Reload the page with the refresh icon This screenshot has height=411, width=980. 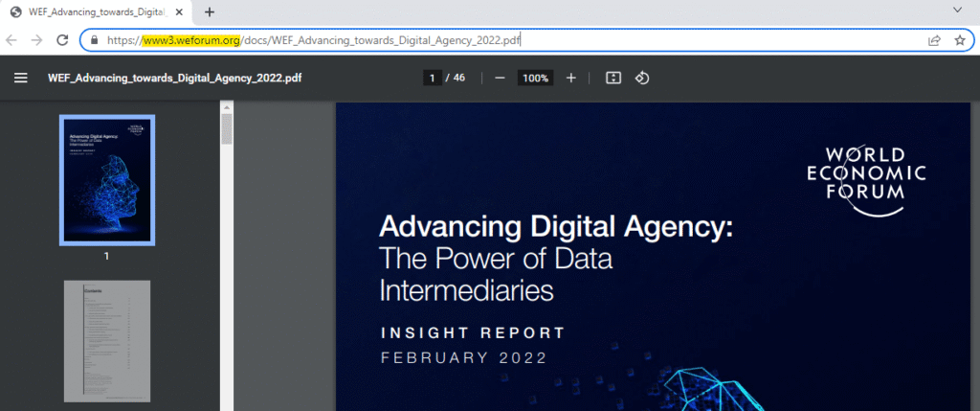[62, 40]
